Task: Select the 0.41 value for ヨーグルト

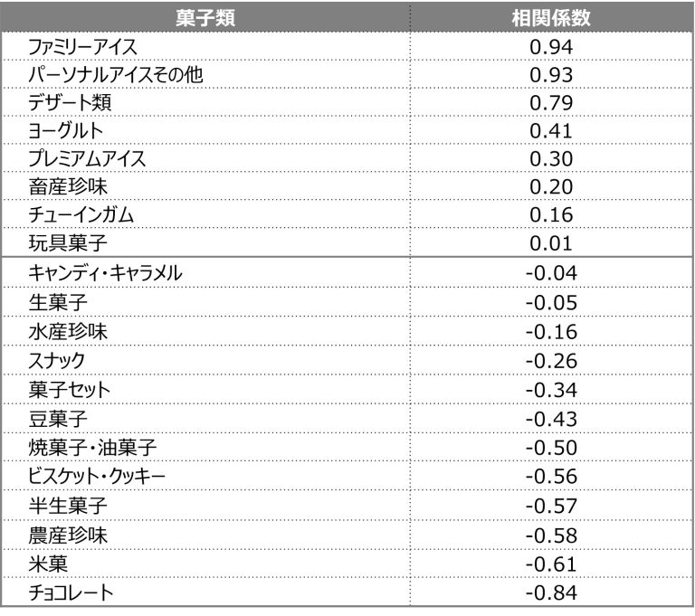Action: pos(551,131)
